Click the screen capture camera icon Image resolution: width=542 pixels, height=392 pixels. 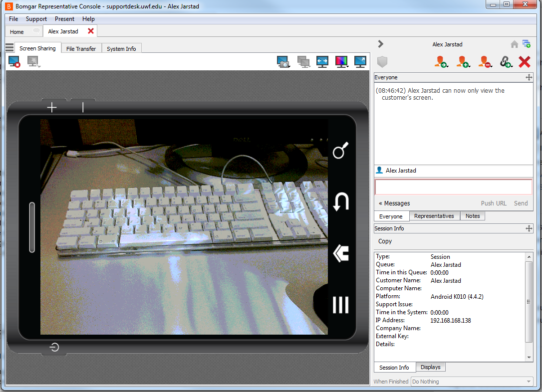283,61
